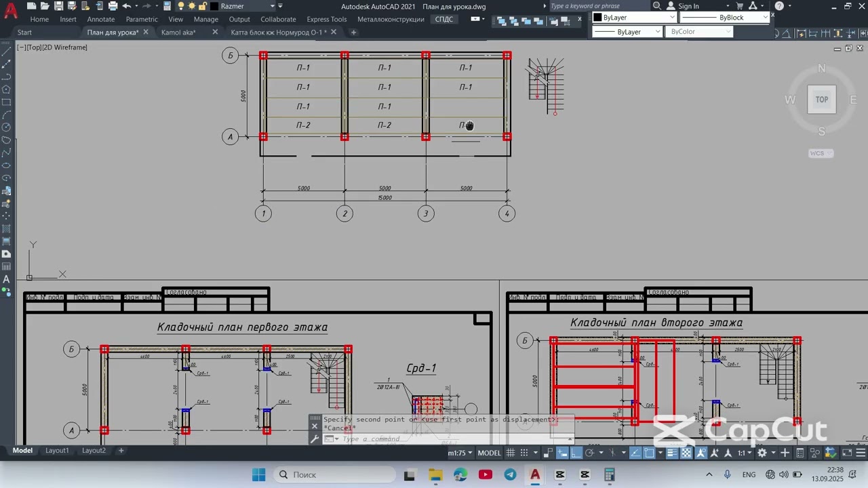The width and height of the screenshot is (868, 488).
Task: Select the Rectangle tool in left toolbar
Action: (6, 102)
